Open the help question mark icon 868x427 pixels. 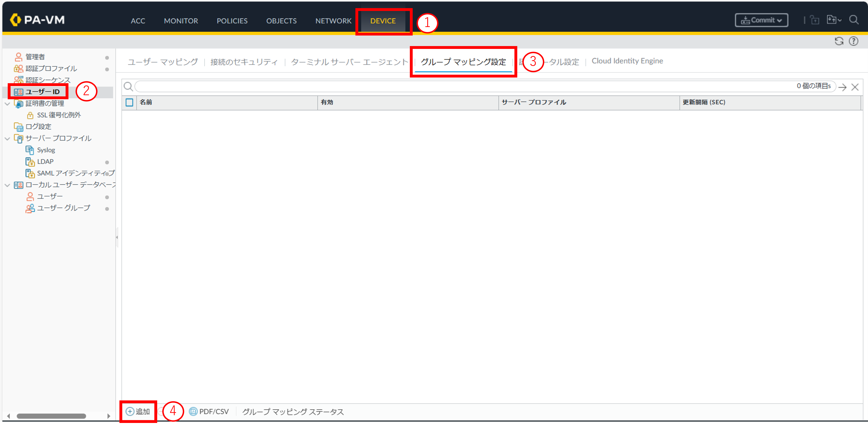(x=853, y=41)
